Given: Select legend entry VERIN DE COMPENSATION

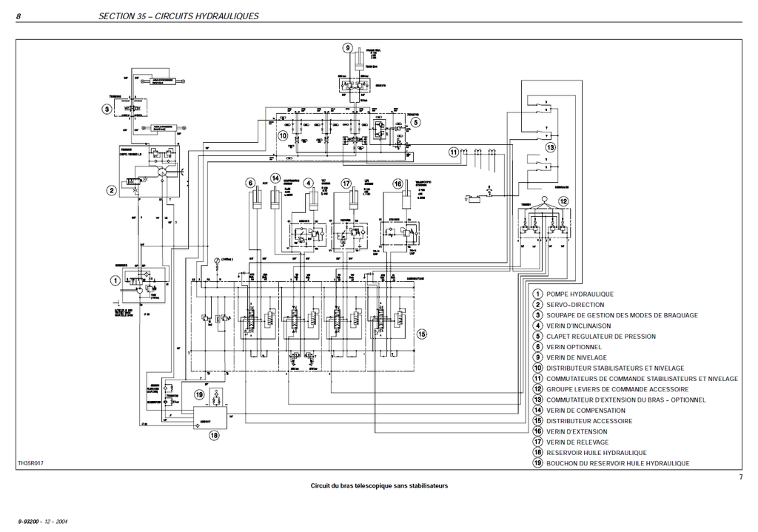Looking at the screenshot, I should [x=586, y=411].
